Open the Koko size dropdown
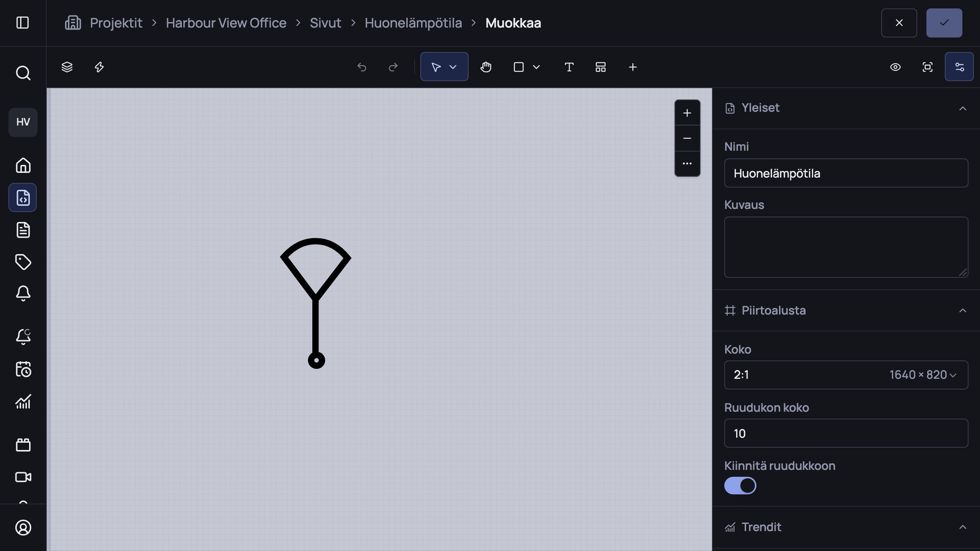Screen dimensions: 980x551 pos(846,375)
